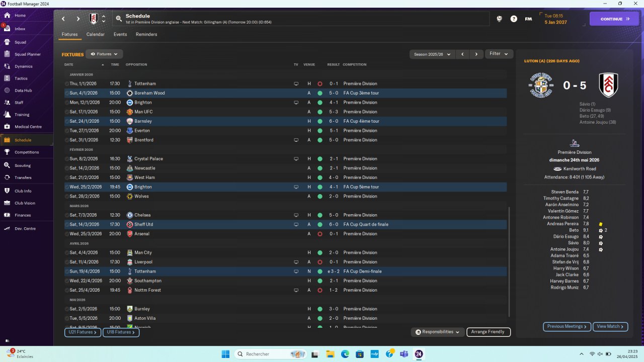Open the help question mark icon
This screenshot has height=362, width=644.
[x=514, y=19]
